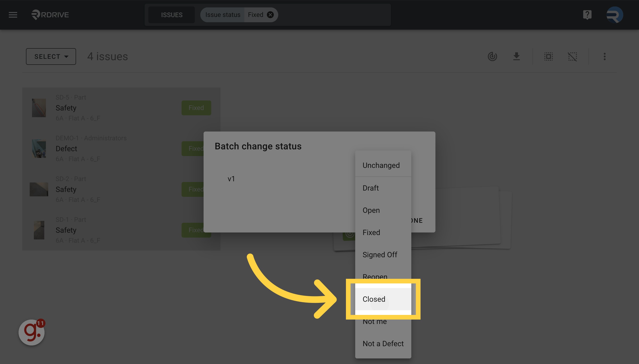Click the 'SD-1 · Part' label
This screenshot has height=364, width=639.
(x=70, y=220)
